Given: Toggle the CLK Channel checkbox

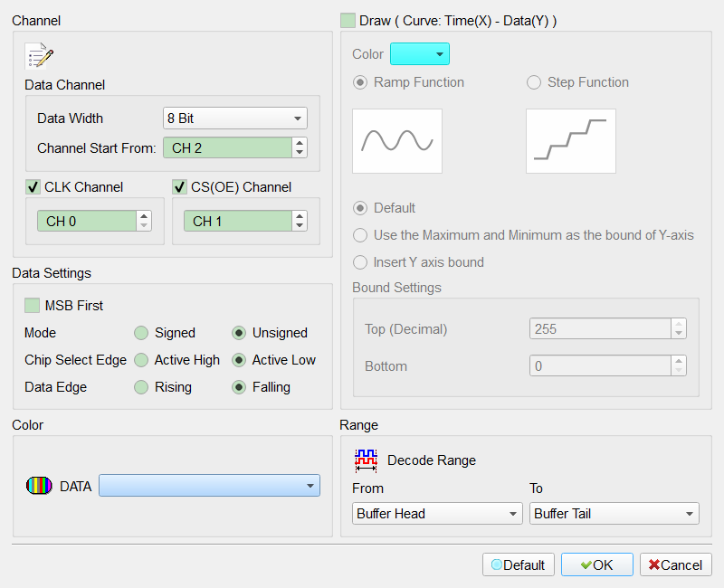Looking at the screenshot, I should 33,187.
